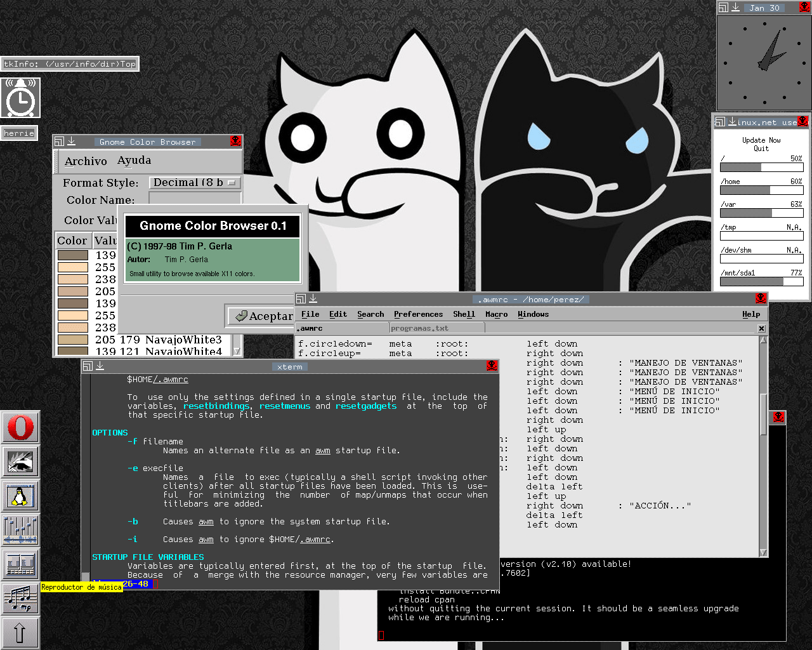Click the analog clock face
812x650 pixels.
[x=764, y=62]
